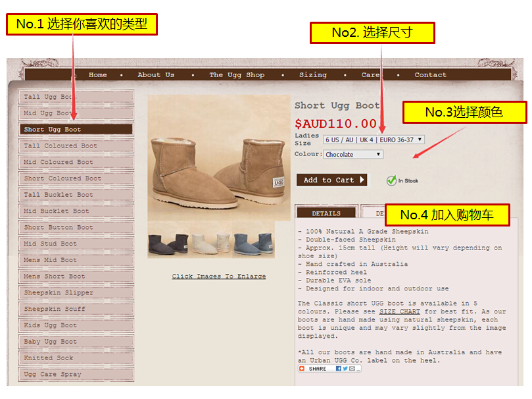Viewport: 532px width, 399px height.
Task: Open the Ladies Size dropdown
Action: coord(374,140)
